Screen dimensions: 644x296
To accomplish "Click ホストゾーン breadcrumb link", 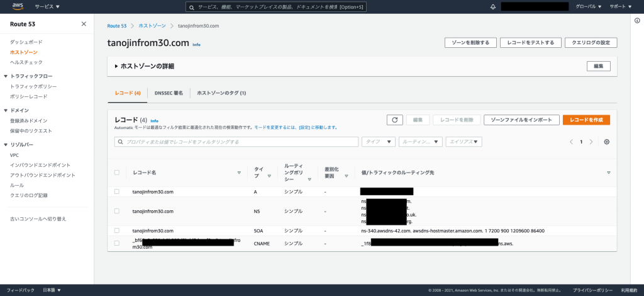I will tap(152, 25).
